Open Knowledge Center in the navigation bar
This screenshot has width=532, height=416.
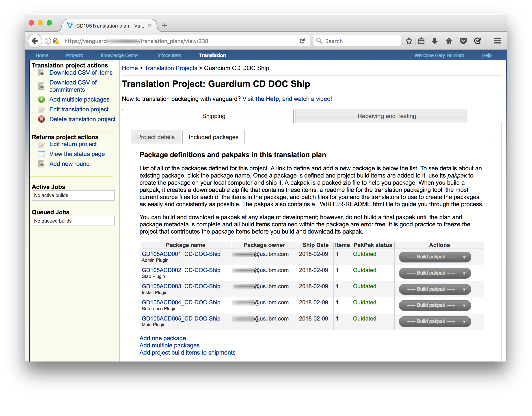120,55
